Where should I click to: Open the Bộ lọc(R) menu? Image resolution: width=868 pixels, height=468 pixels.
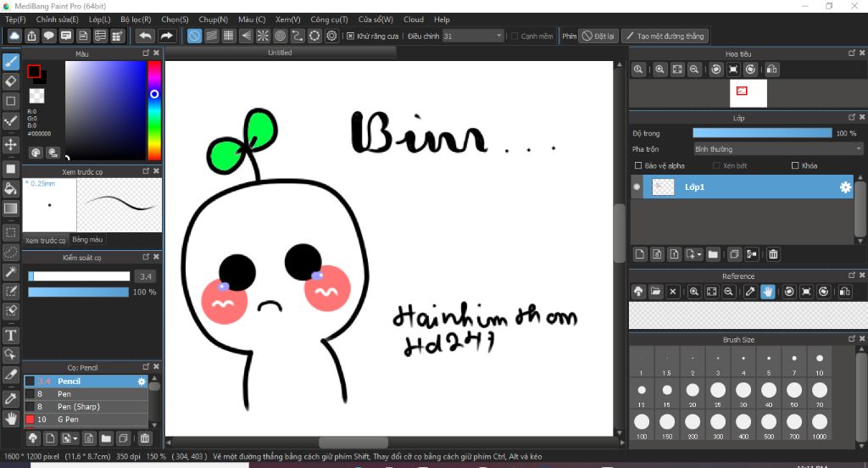coord(136,19)
